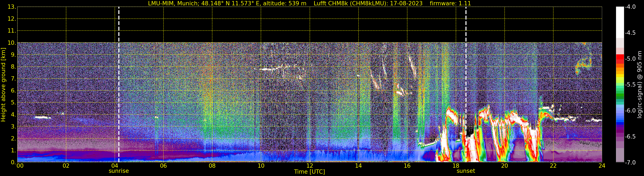Click the '14' time axis tick label

(x=358, y=166)
